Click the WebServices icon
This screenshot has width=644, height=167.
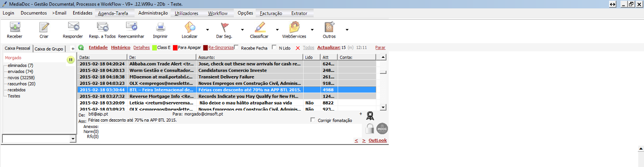tap(294, 28)
